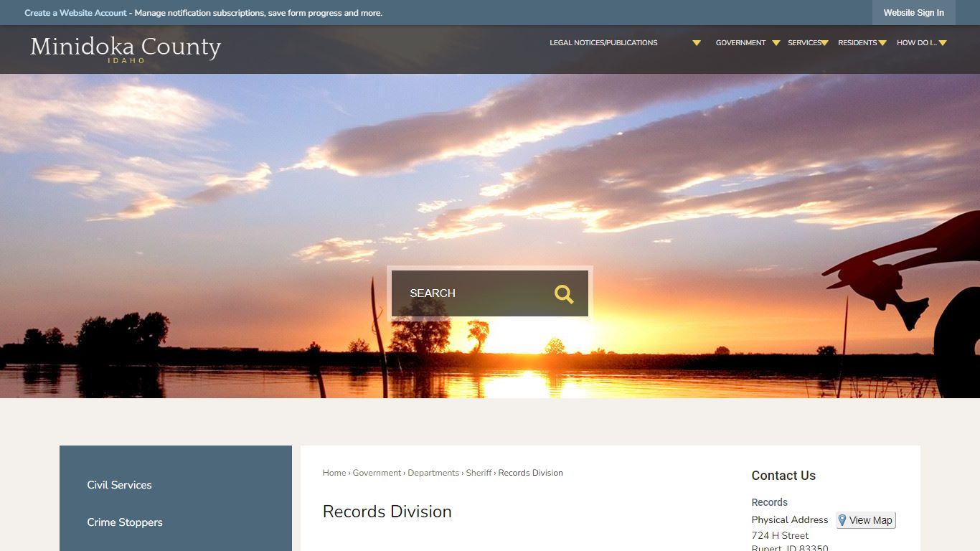Open Civil Services sidebar link
Image resolution: width=980 pixels, height=551 pixels.
(119, 485)
